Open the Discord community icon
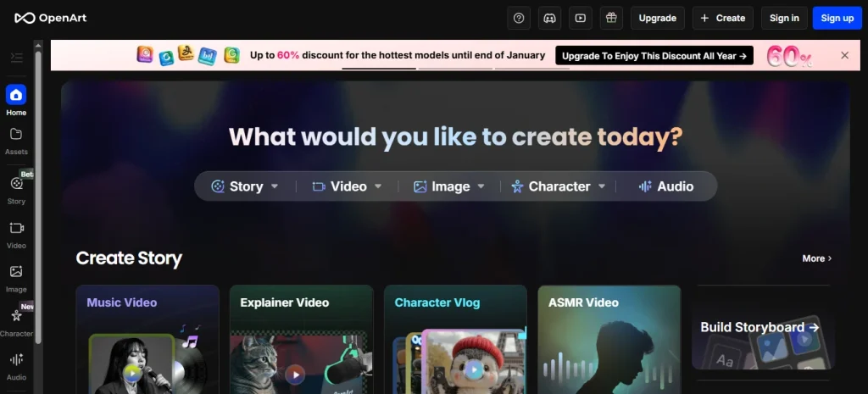 coord(550,18)
